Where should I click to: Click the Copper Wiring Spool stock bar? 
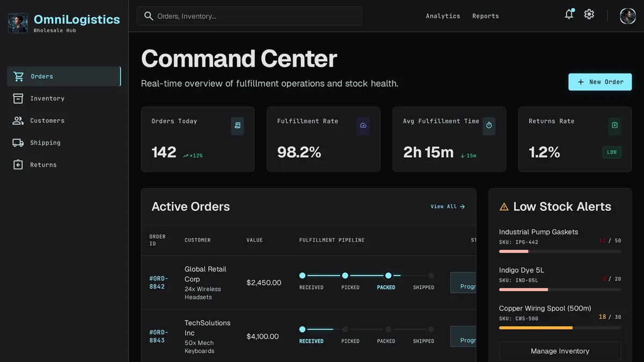pyautogui.click(x=560, y=328)
